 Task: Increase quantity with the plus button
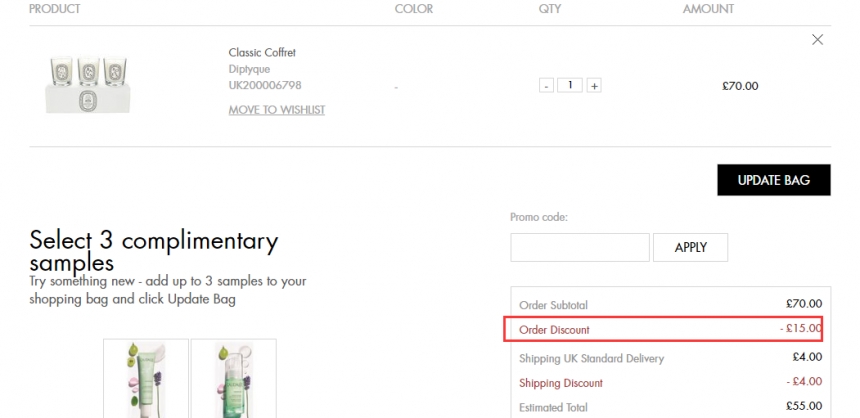(x=594, y=86)
